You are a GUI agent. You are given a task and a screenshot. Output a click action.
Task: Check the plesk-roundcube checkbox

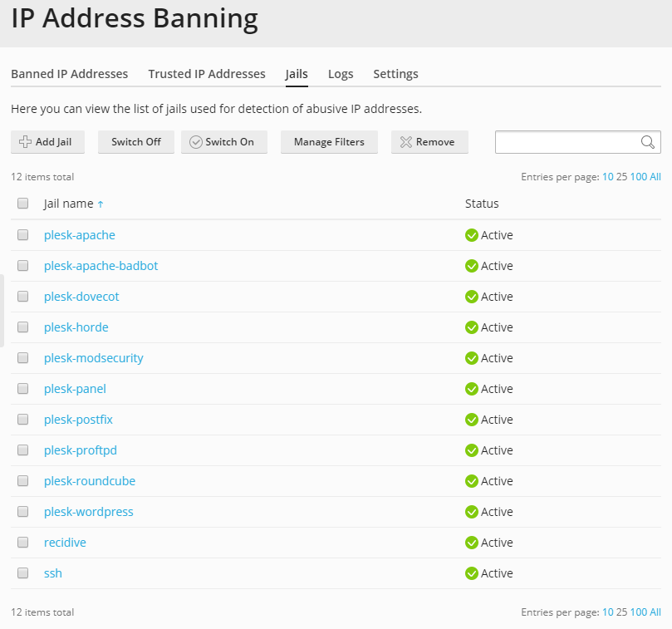(22, 480)
